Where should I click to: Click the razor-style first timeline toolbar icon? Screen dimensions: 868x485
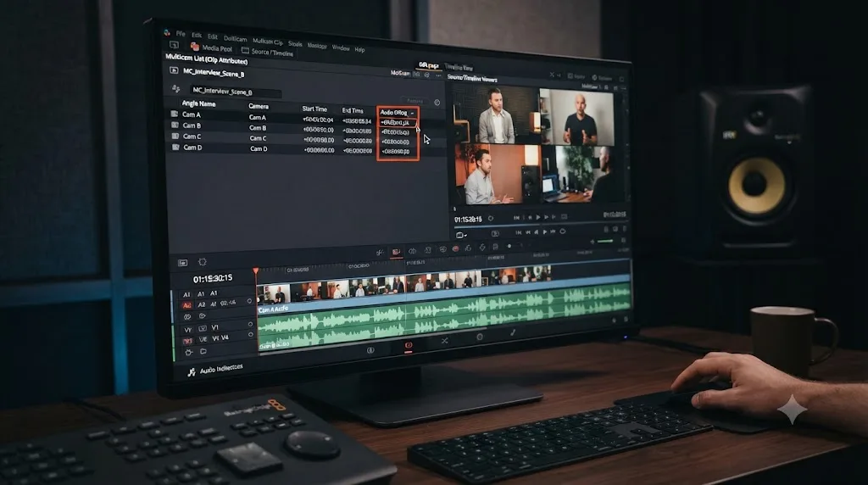380,253
